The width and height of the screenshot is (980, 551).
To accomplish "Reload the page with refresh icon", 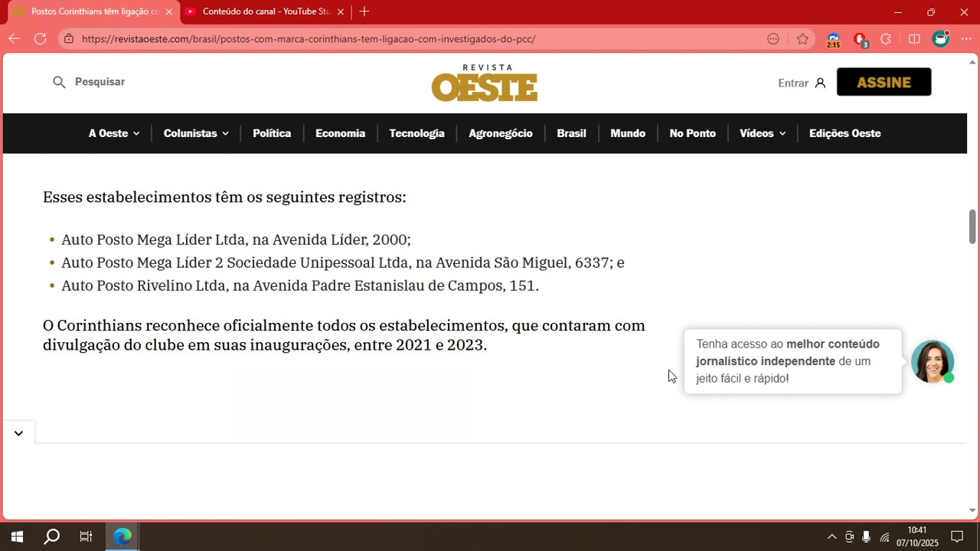I will (x=40, y=39).
